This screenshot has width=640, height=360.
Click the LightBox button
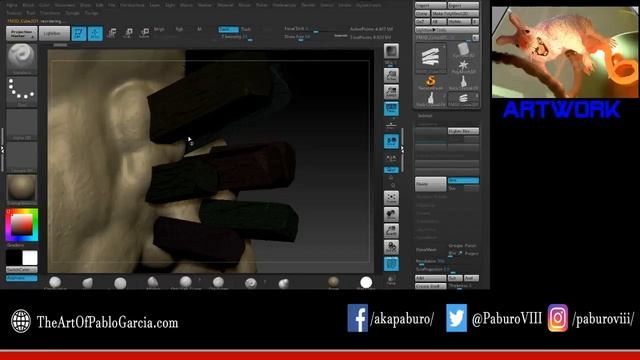(x=54, y=33)
